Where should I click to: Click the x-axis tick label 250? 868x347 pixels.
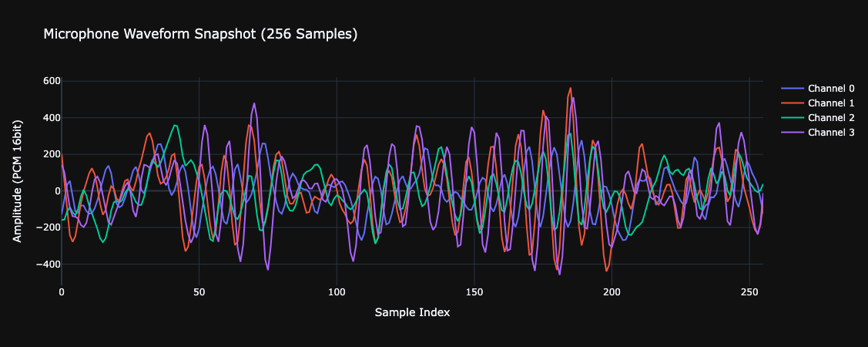point(749,292)
